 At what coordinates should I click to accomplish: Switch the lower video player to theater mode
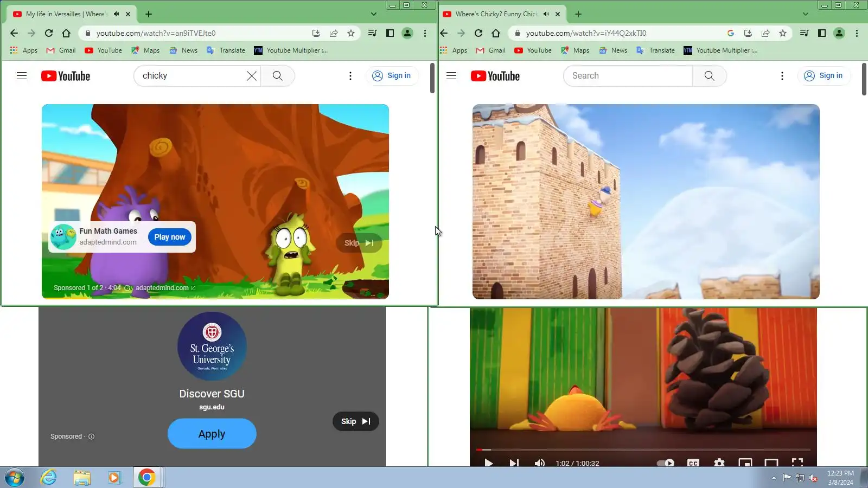[x=771, y=463]
